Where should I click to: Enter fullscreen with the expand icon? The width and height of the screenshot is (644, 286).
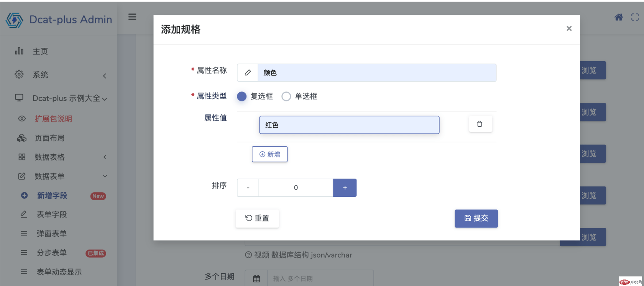coord(635,17)
